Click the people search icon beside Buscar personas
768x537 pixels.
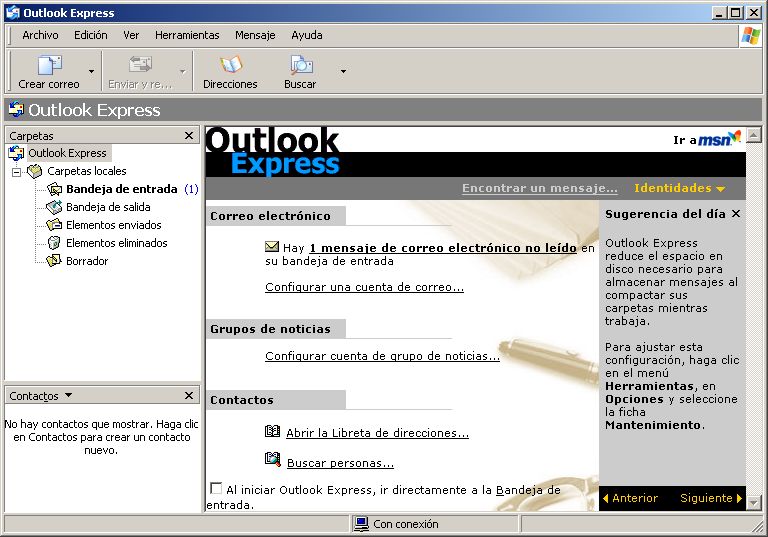point(273,460)
